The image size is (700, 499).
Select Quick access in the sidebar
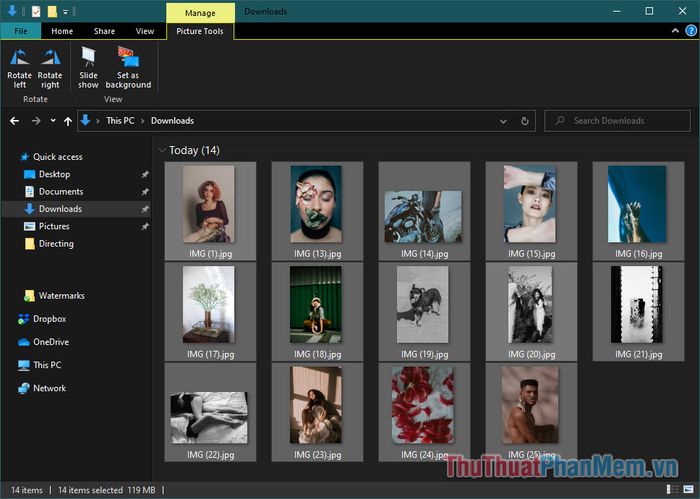click(x=58, y=157)
